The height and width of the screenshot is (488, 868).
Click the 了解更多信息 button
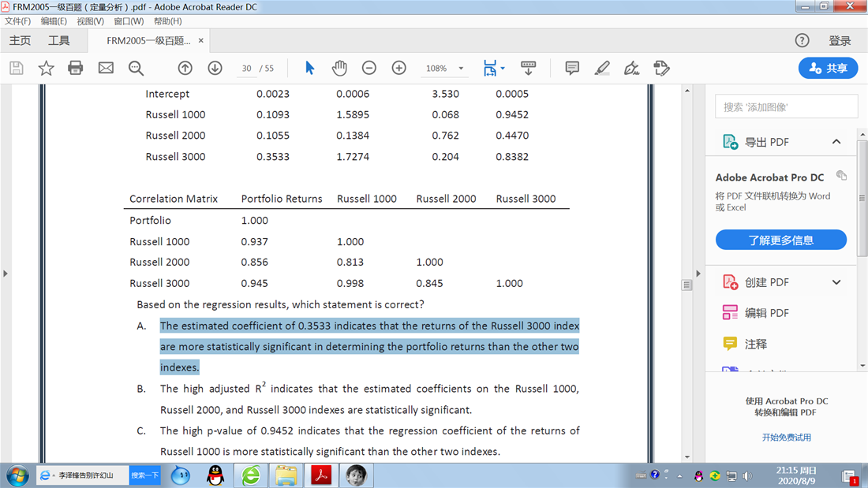point(781,240)
